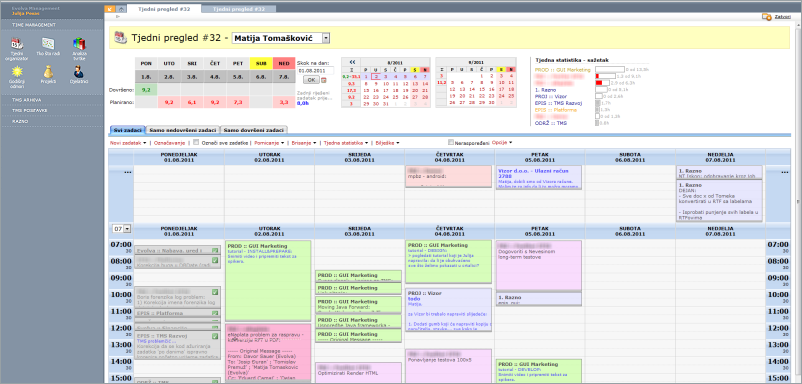Open Wednesday's Optimizirati Render HTML task
This screenshot has width=802, height=384.
point(358,373)
